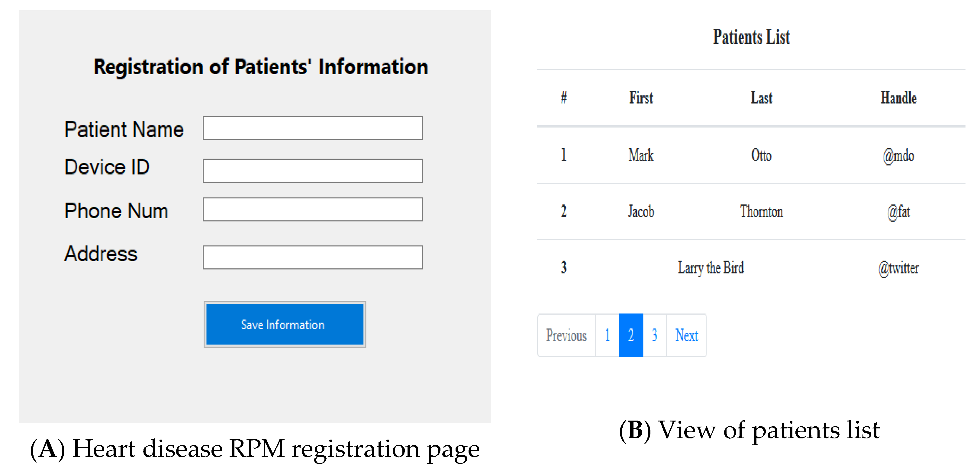
Task: Select the Jacob Thornton row
Action: point(641,211)
